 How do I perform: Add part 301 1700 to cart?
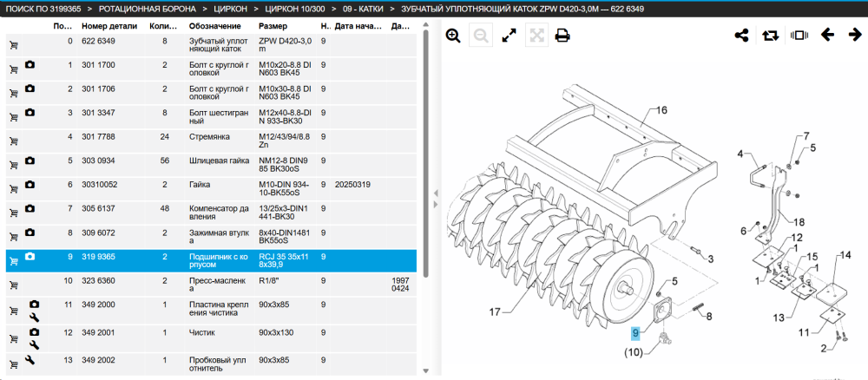(13, 69)
